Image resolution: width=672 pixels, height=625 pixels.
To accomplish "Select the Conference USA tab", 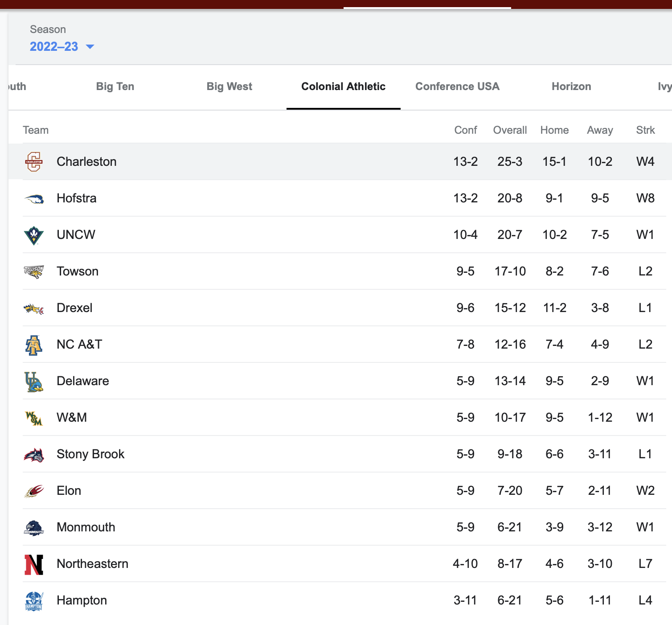I will (457, 86).
